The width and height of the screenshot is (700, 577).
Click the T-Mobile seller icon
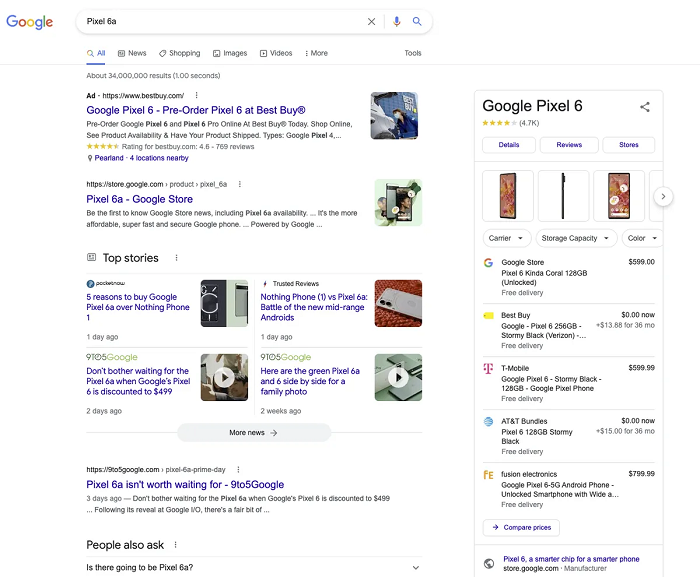pyautogui.click(x=488, y=368)
